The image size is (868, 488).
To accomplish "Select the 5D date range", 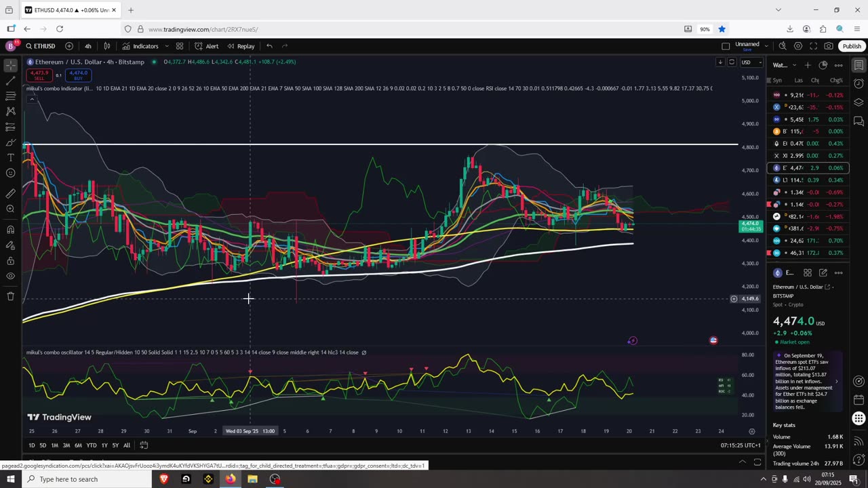I will pos(43,445).
